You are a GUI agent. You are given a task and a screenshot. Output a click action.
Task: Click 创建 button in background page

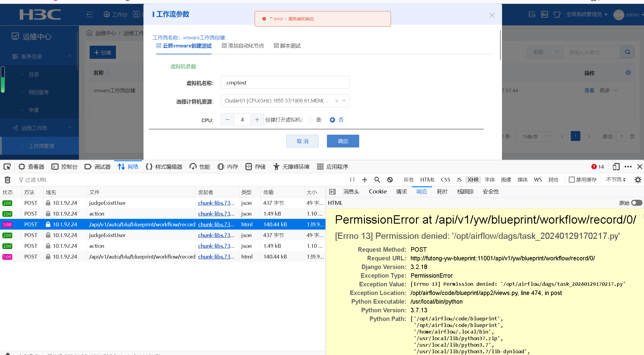(103, 52)
